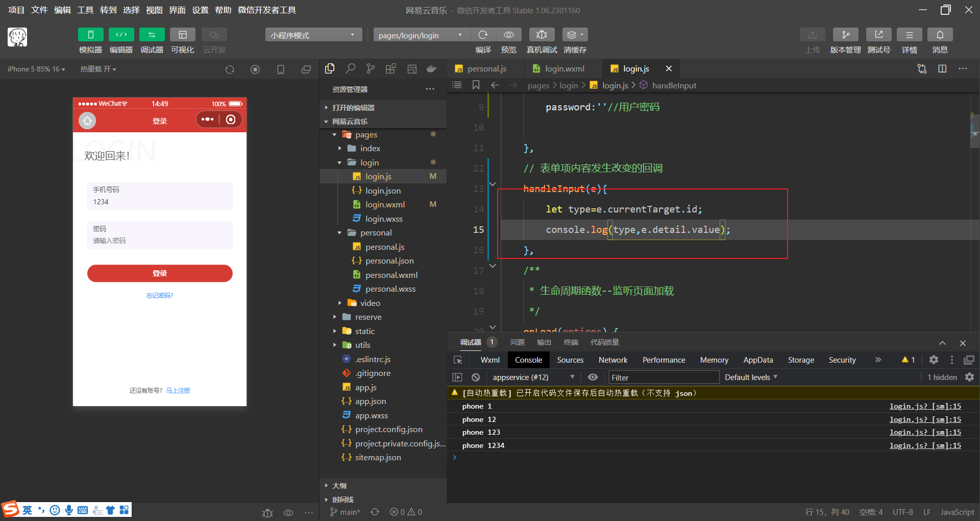Toggle the debugger panel button
This screenshot has height=521, width=980.
point(152,35)
